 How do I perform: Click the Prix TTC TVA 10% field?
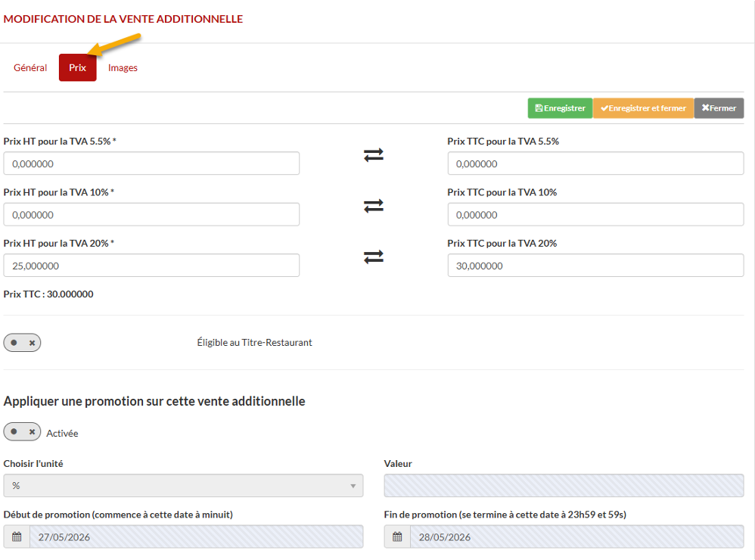(595, 215)
